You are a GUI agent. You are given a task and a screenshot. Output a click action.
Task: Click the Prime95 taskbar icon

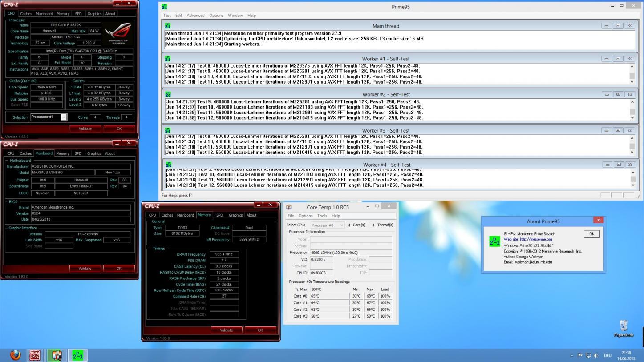(x=77, y=355)
